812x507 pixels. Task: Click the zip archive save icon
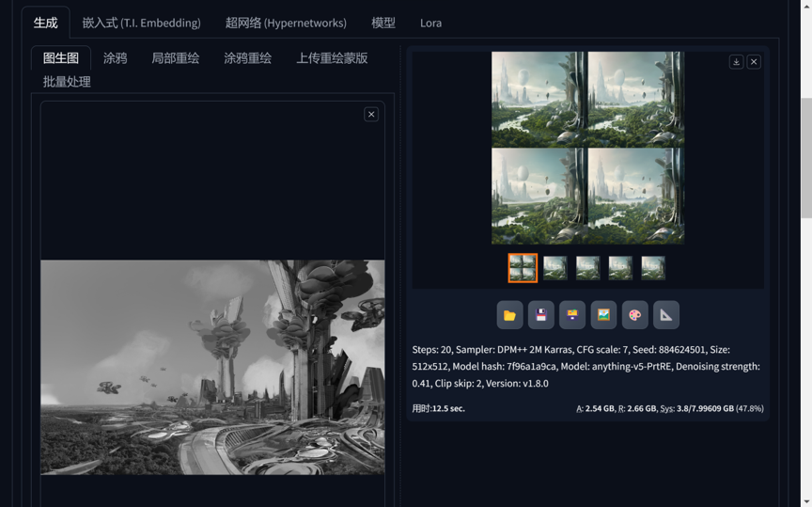572,315
